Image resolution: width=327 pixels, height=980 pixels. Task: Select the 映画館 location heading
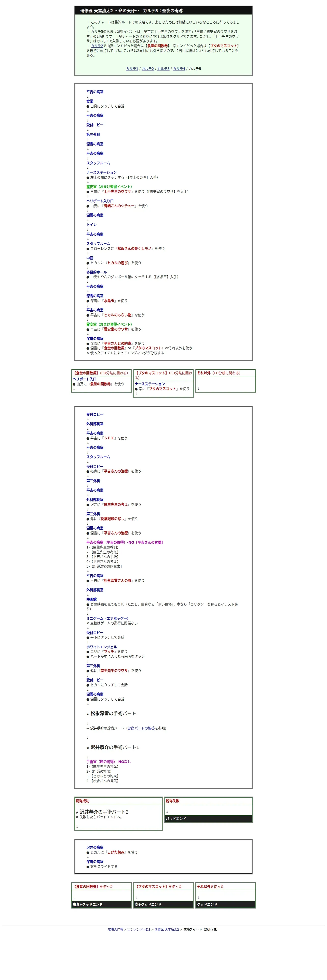[91, 600]
